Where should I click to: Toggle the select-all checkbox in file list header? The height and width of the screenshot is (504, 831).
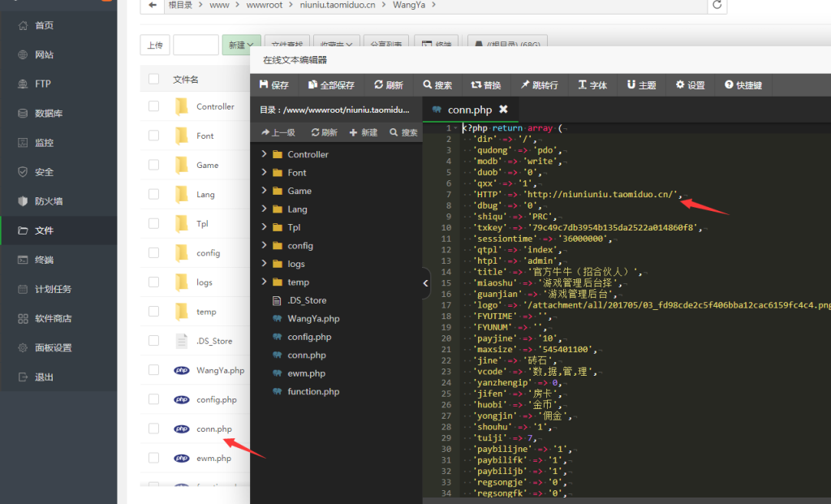pos(154,79)
